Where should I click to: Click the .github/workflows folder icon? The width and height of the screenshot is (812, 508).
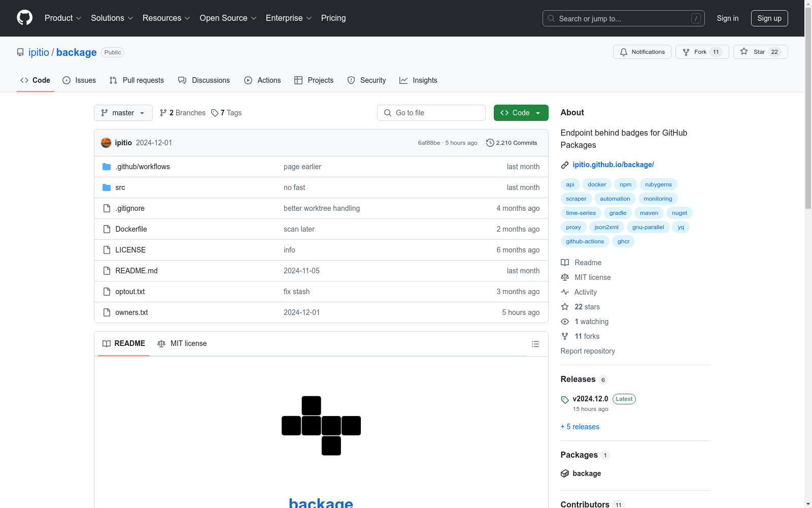[x=107, y=167]
